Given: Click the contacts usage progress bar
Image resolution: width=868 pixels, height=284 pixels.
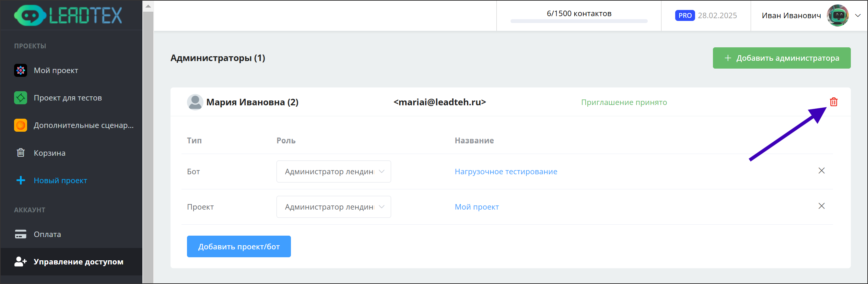Looking at the screenshot, I should click(579, 21).
